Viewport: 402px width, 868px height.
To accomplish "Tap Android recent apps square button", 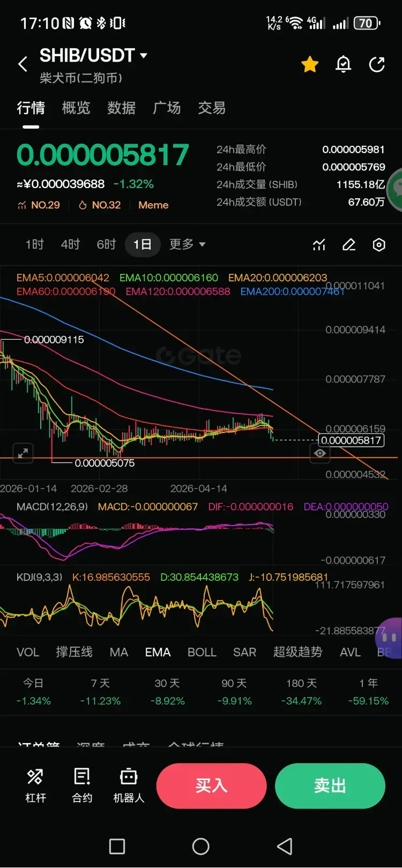I will click(117, 847).
